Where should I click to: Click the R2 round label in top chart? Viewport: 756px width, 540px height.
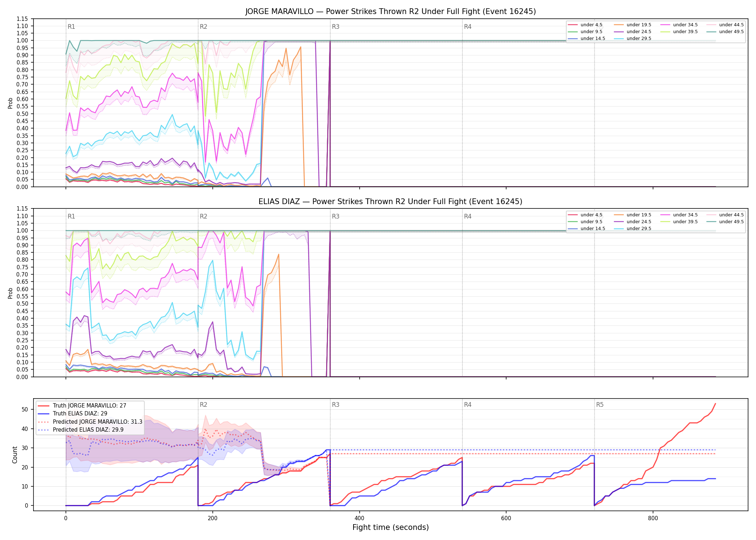[x=203, y=27]
